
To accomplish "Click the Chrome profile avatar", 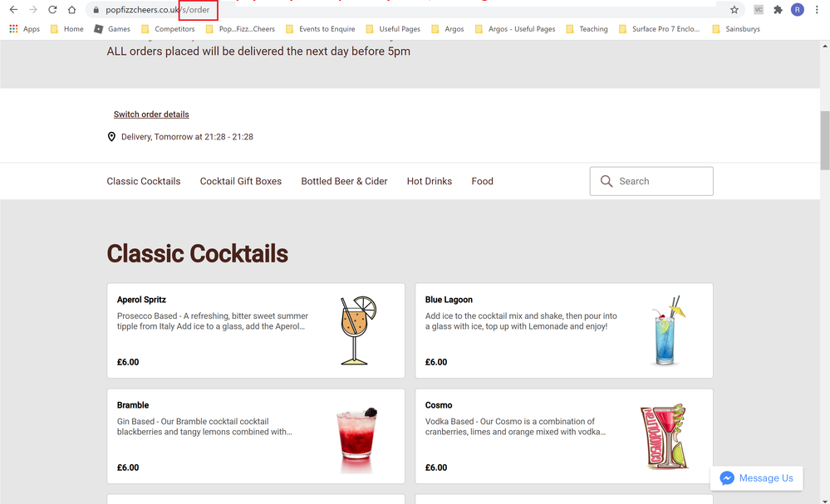I will tap(798, 10).
